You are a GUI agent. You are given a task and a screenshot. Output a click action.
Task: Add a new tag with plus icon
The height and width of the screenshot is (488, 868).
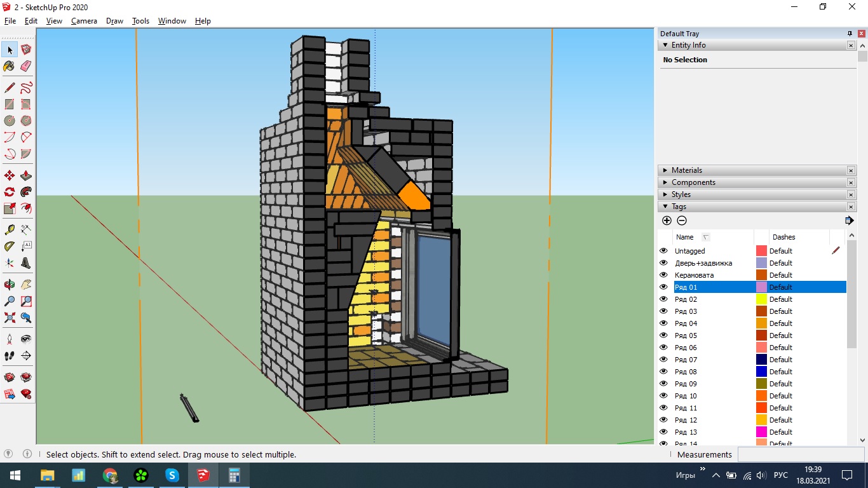point(667,220)
